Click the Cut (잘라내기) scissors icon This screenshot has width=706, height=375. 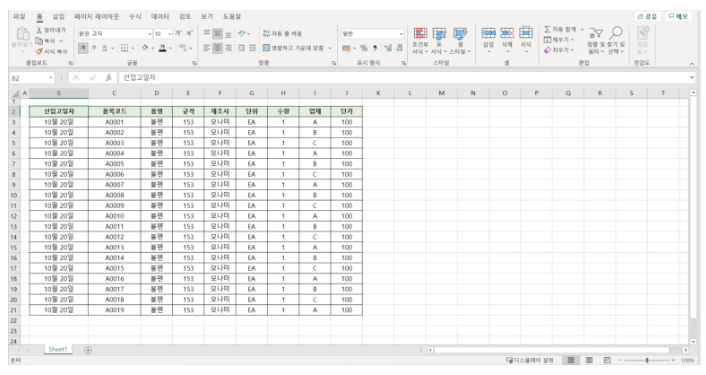(x=40, y=30)
